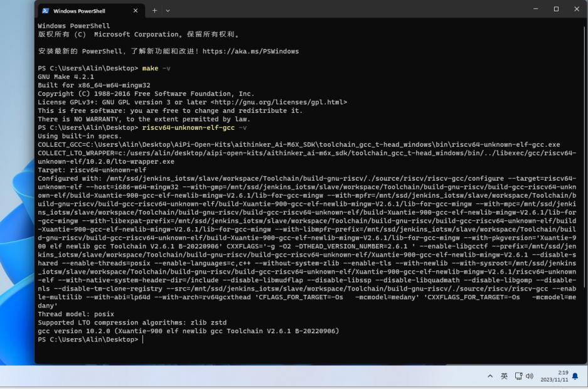This screenshot has height=389, width=588.
Task: Open the http://gnu.org/licenses/gpl.html link
Action: 279,102
